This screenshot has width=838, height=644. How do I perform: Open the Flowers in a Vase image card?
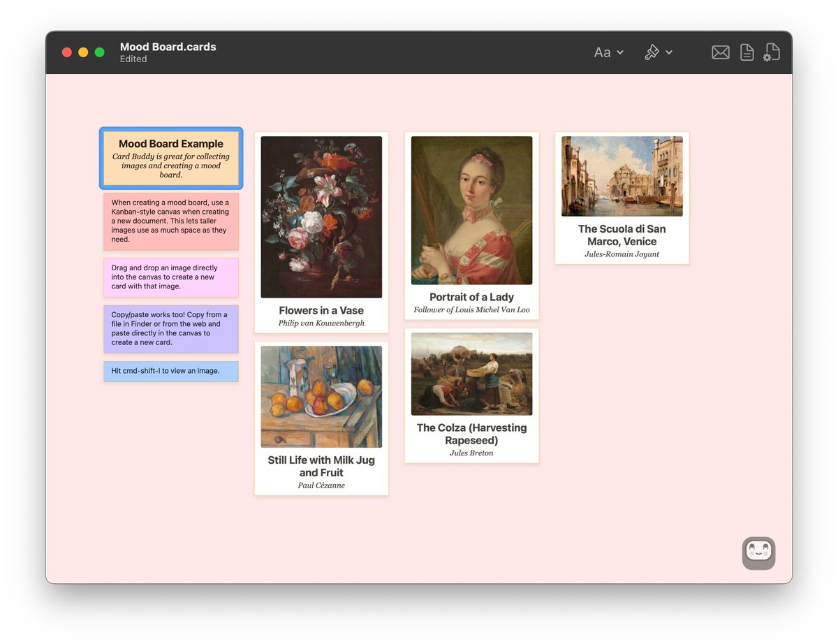pyautogui.click(x=321, y=217)
